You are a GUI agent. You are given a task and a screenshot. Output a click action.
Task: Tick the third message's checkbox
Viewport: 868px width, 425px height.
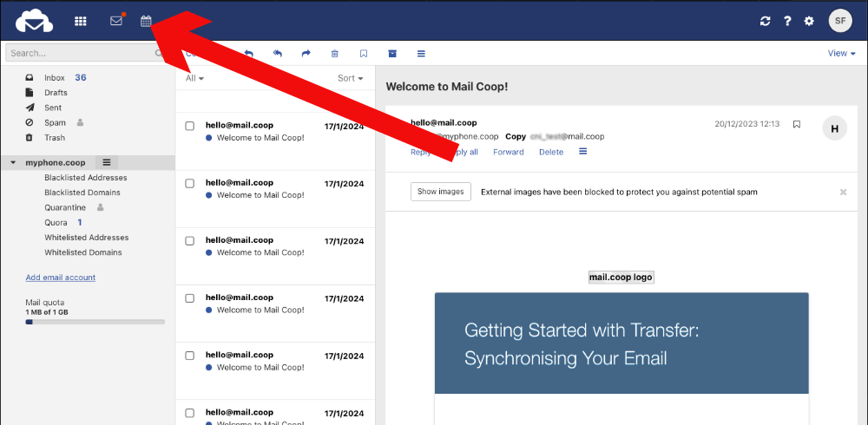pos(190,241)
